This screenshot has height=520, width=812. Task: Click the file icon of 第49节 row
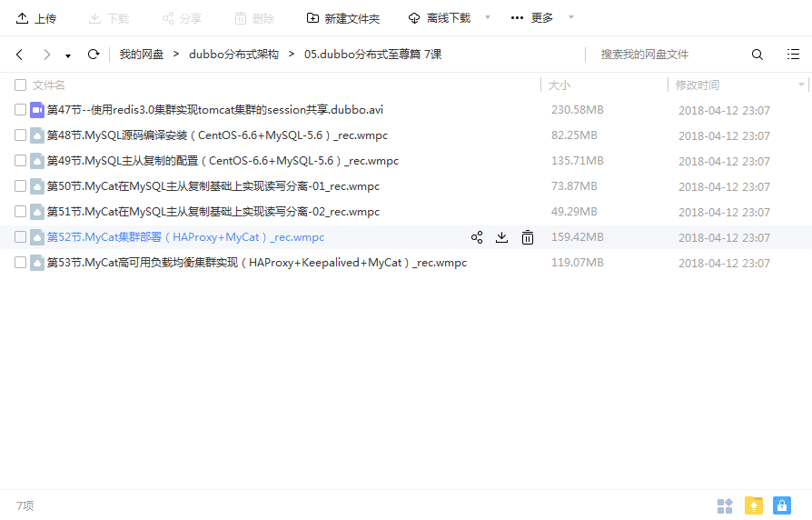36,161
